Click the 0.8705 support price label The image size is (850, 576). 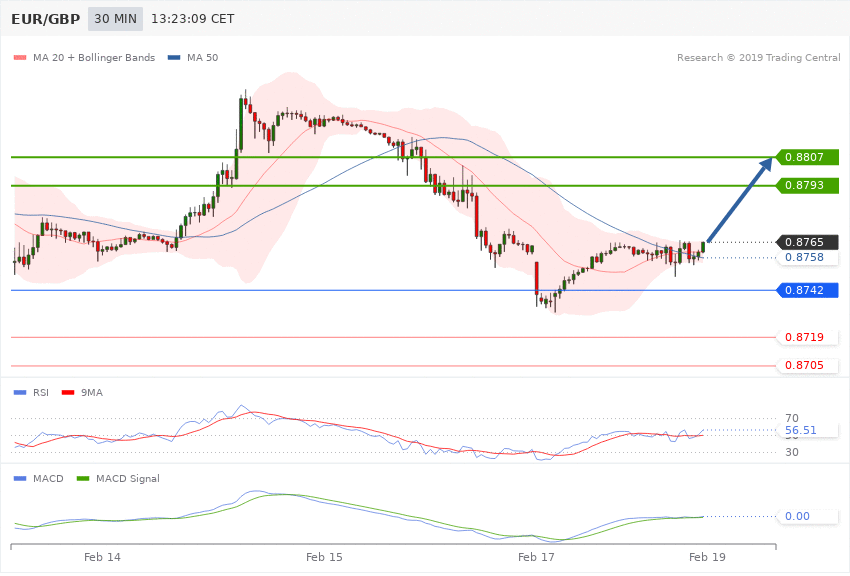[x=807, y=365]
